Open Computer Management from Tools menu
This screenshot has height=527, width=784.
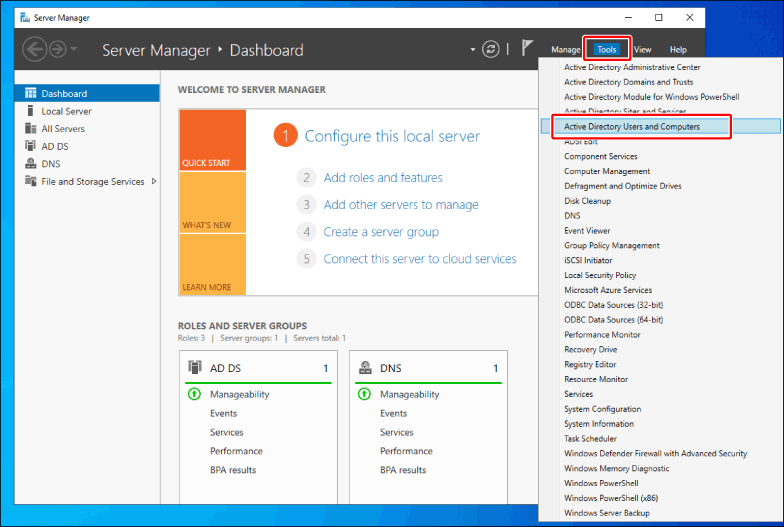607,171
